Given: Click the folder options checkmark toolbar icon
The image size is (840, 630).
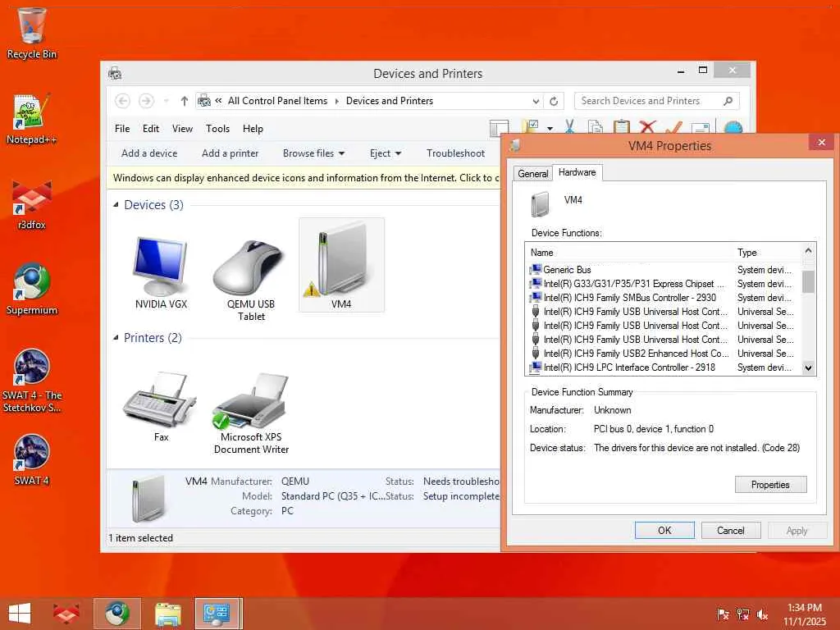Looking at the screenshot, I should [x=531, y=127].
